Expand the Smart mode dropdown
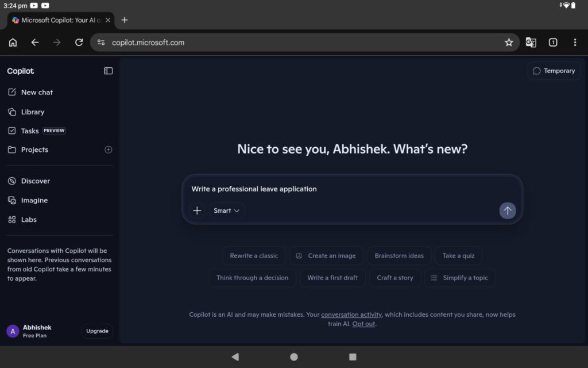This screenshot has width=588, height=368. coord(226,210)
